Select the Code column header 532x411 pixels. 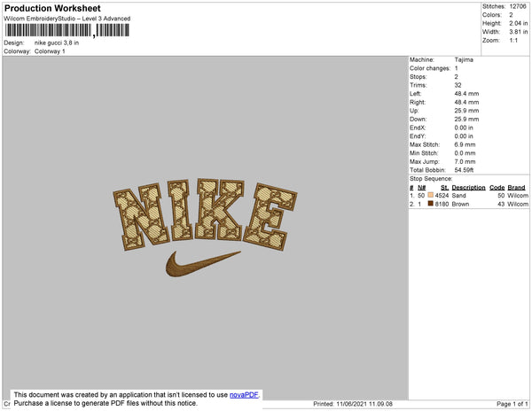coord(497,188)
